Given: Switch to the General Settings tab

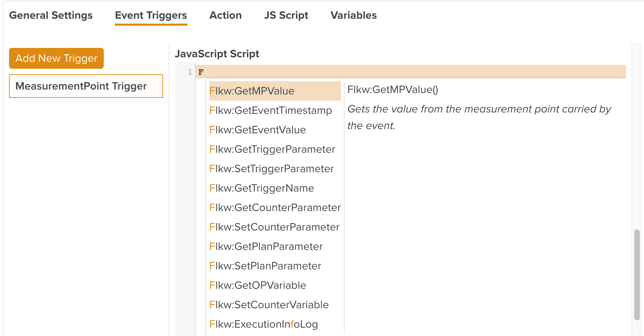Looking at the screenshot, I should coord(51,15).
